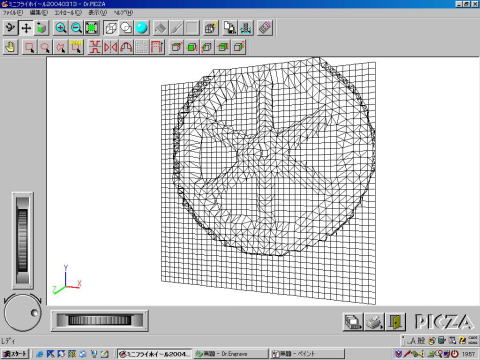Screen dimensions: 480x360
Task: Click the red curve smoothing icon
Action: [126, 47]
